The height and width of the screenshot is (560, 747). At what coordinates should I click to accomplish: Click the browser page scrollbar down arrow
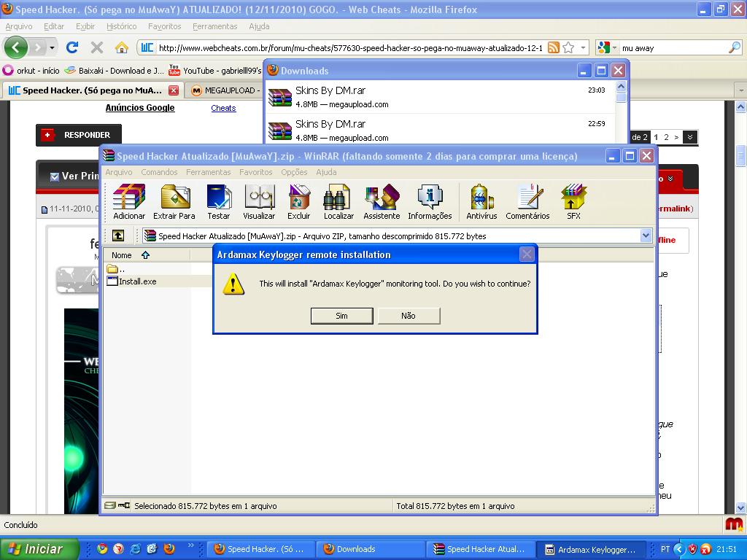pyautogui.click(x=740, y=507)
